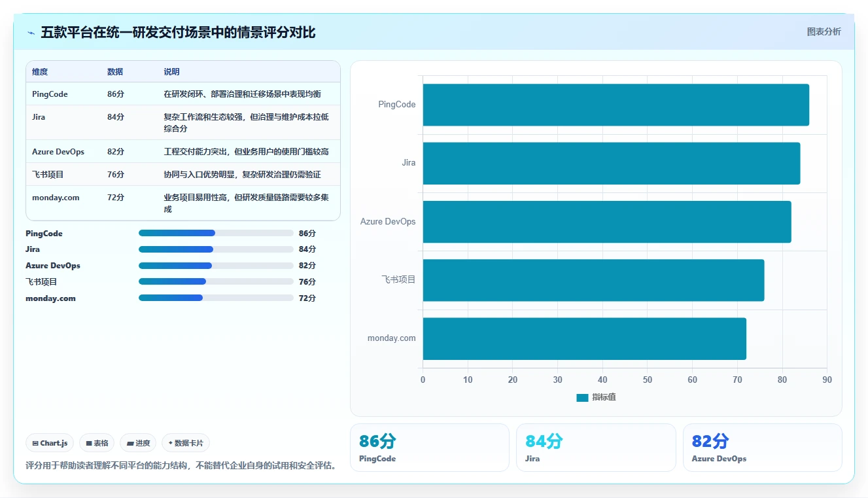
Task: Click PingCode cell in the table
Action: pos(50,94)
